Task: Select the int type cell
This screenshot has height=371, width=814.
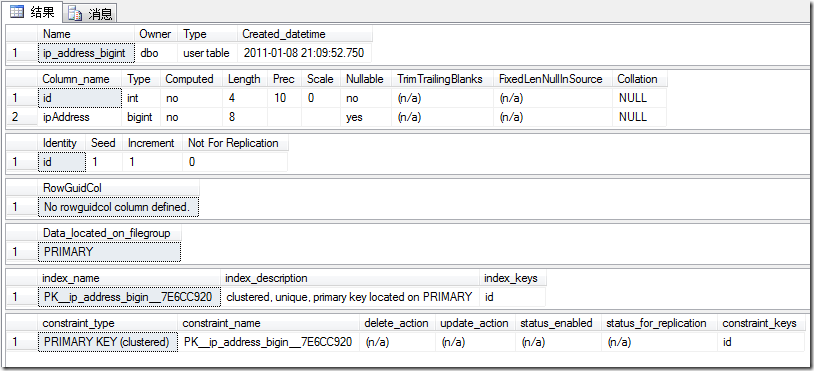Action: [x=142, y=98]
